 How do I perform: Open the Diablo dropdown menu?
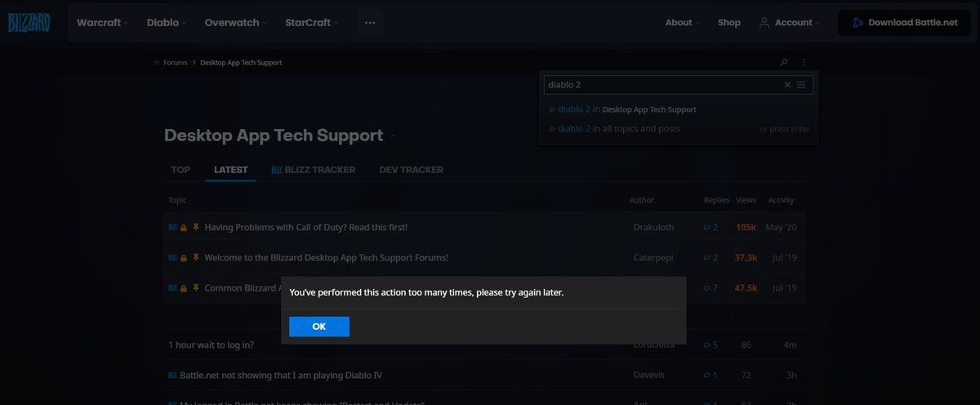tap(167, 23)
